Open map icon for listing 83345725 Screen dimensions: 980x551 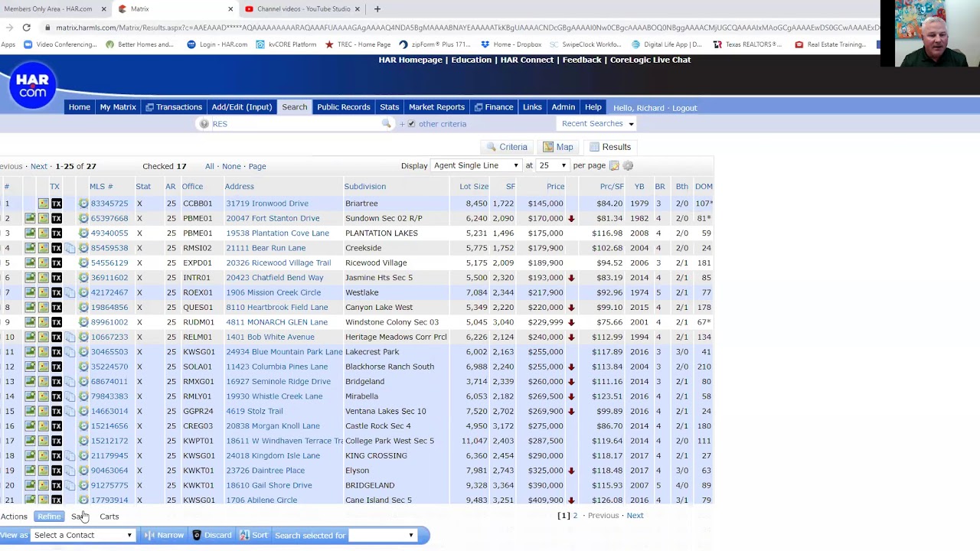tap(43, 204)
